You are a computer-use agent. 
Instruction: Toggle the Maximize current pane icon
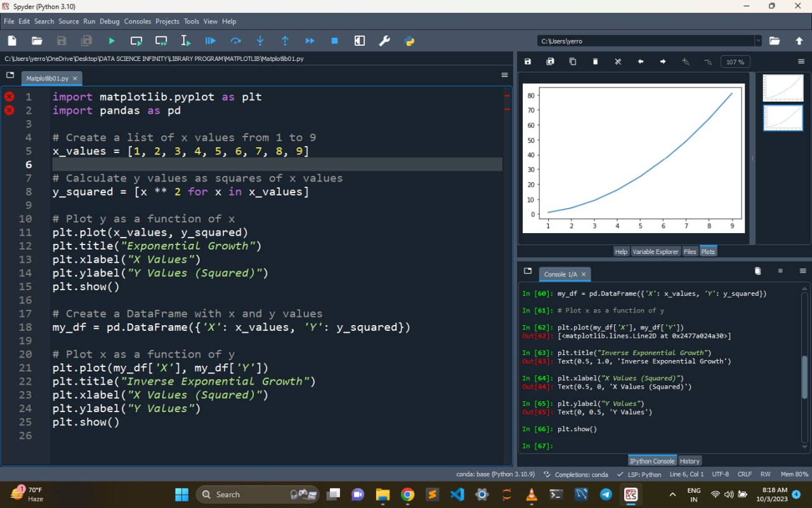pos(360,41)
